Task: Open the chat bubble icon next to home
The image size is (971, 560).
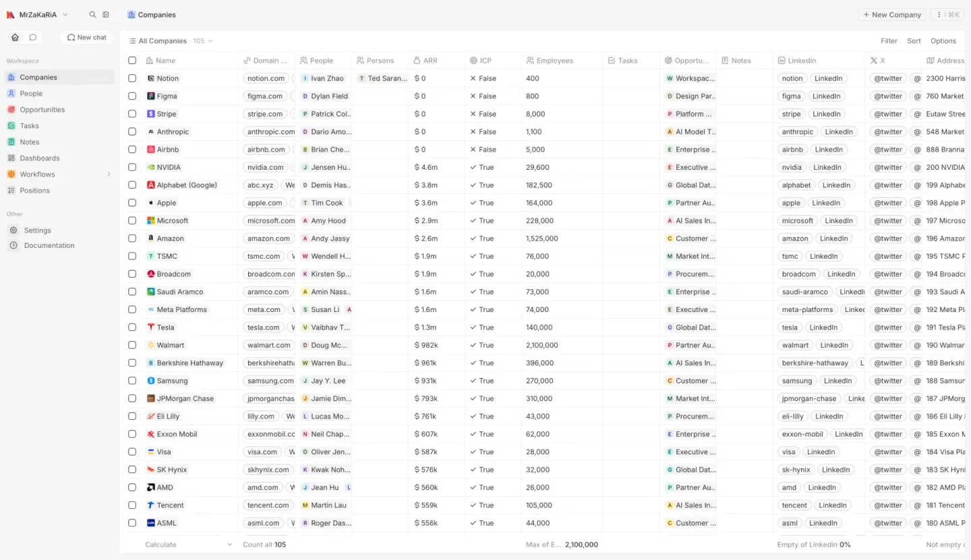Action: [x=32, y=37]
